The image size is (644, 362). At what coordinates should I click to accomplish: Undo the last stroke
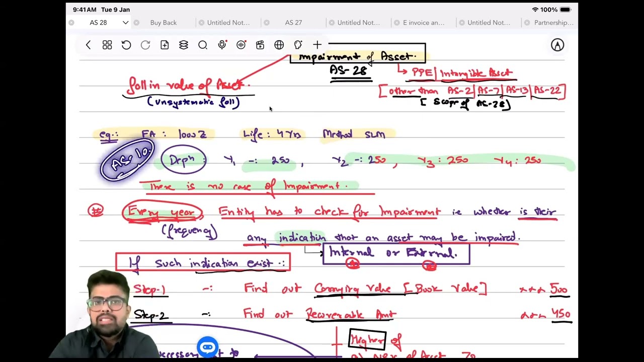(x=126, y=45)
